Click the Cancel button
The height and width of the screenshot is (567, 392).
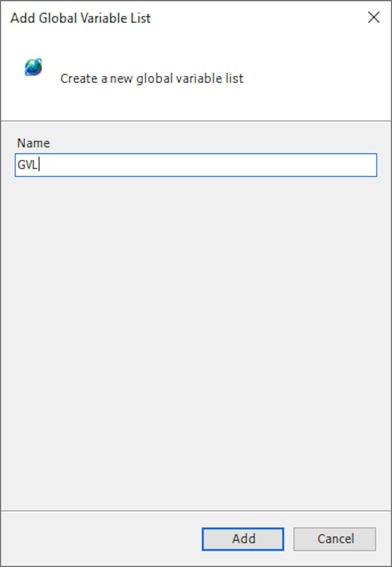pos(335,539)
